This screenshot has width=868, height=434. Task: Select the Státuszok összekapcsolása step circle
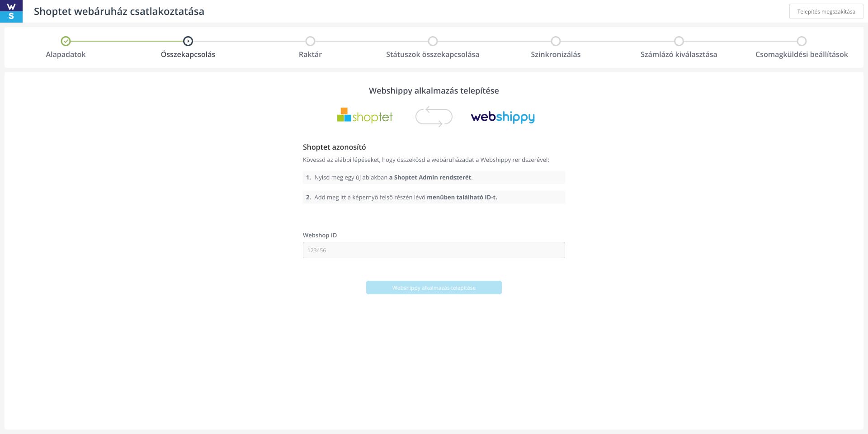pos(433,41)
